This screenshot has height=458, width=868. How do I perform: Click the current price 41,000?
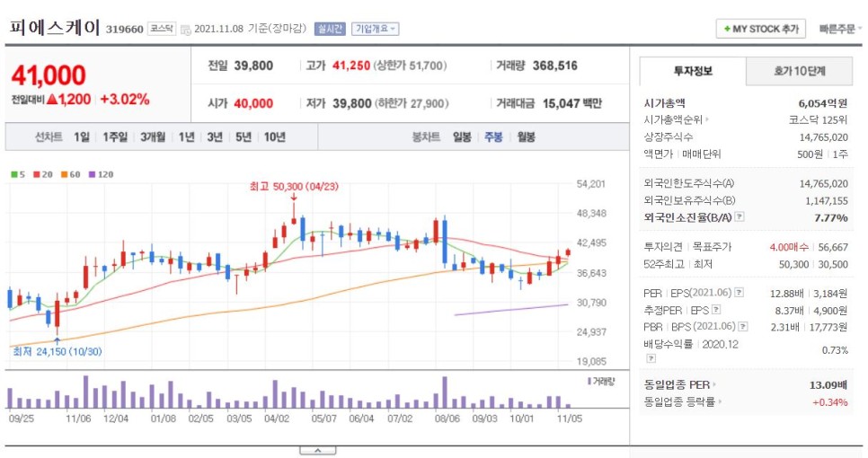49,75
